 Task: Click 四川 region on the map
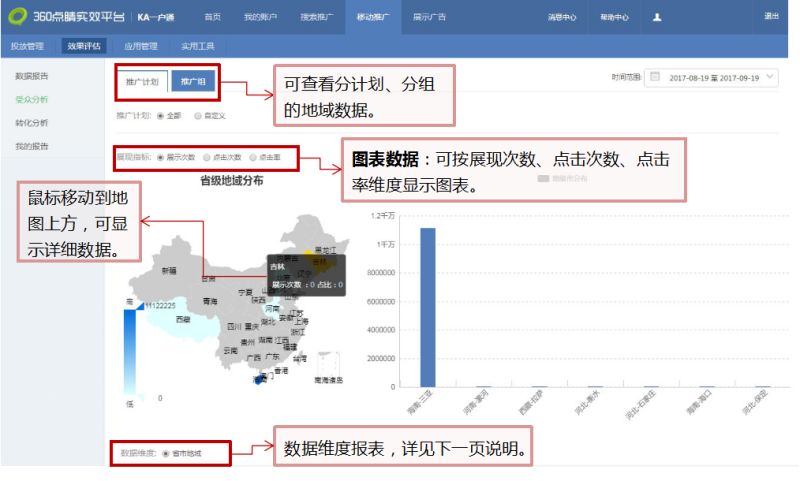[x=234, y=326]
